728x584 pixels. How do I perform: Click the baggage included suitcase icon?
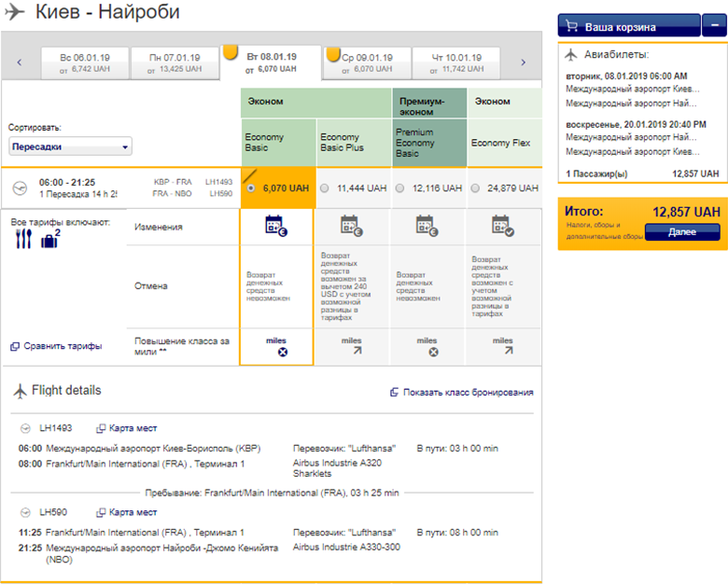point(49,239)
